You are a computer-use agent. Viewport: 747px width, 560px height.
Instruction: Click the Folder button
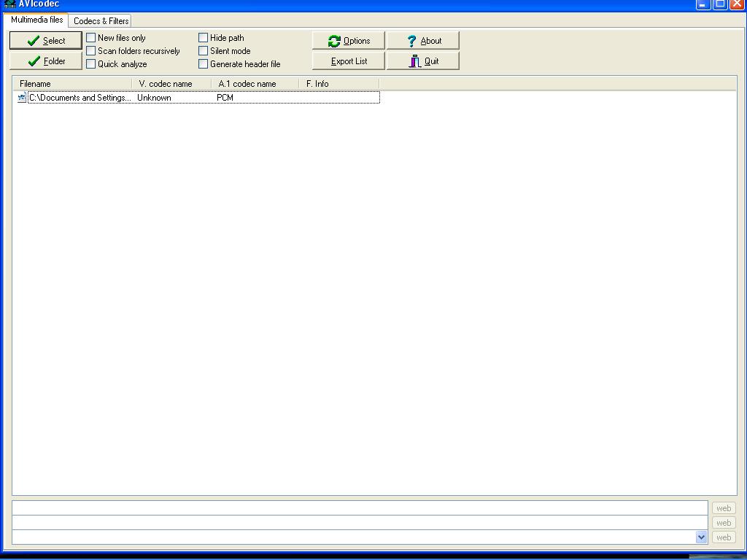pyautogui.click(x=46, y=61)
